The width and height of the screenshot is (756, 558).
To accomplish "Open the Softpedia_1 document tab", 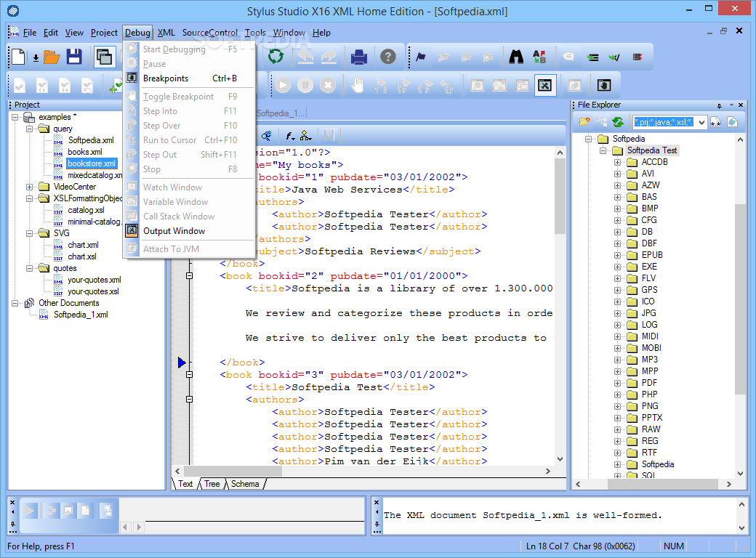I will (x=281, y=113).
